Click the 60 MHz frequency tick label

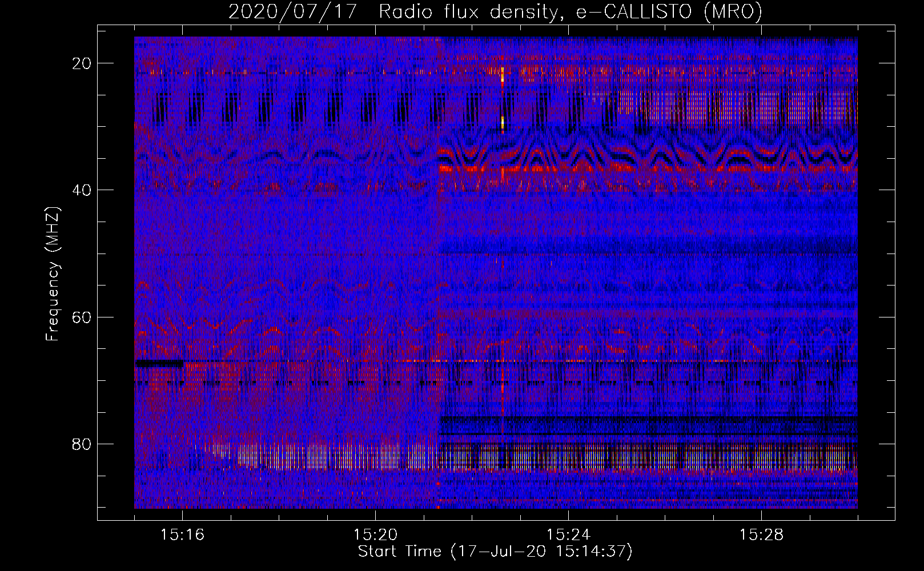[82, 317]
